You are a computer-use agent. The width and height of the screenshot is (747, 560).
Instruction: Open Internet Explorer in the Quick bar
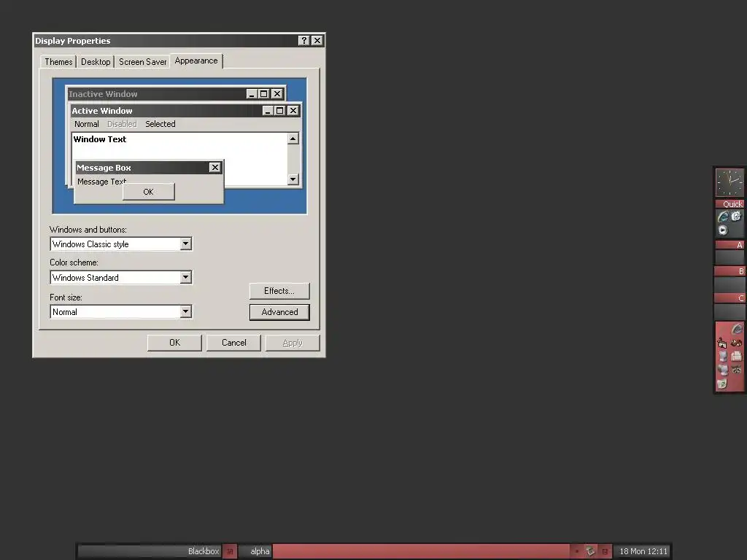(723, 217)
